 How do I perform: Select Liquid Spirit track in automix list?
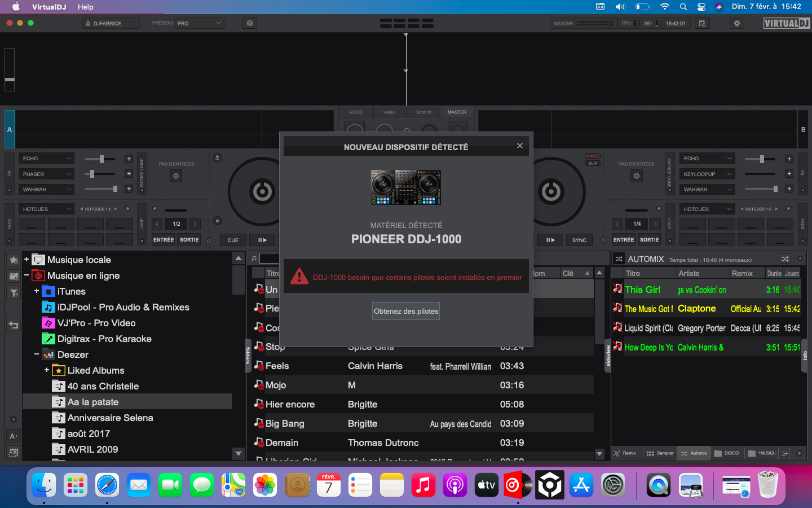pos(706,328)
